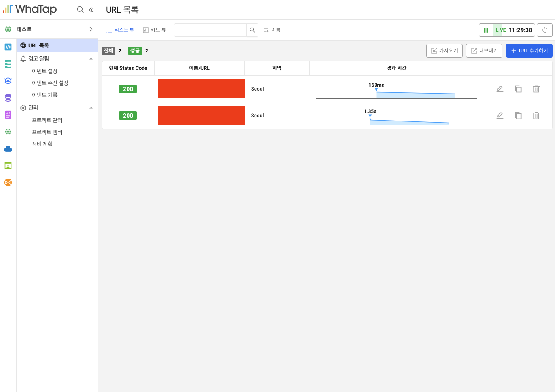Sort by 지역 column header

pyautogui.click(x=277, y=68)
